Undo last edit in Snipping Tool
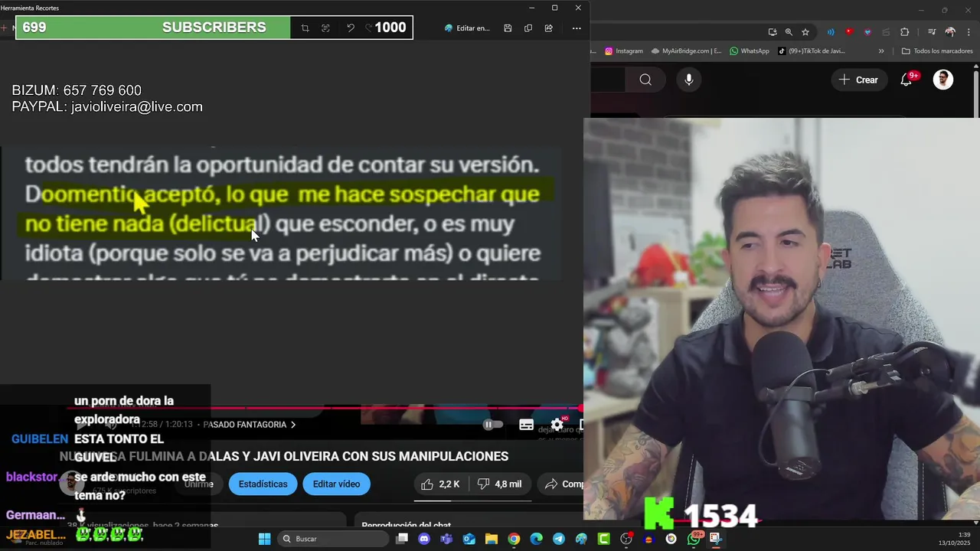This screenshot has width=980, height=551. [351, 28]
